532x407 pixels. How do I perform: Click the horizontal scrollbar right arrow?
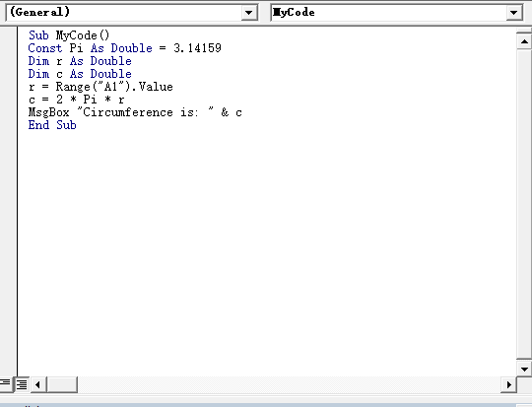point(508,384)
